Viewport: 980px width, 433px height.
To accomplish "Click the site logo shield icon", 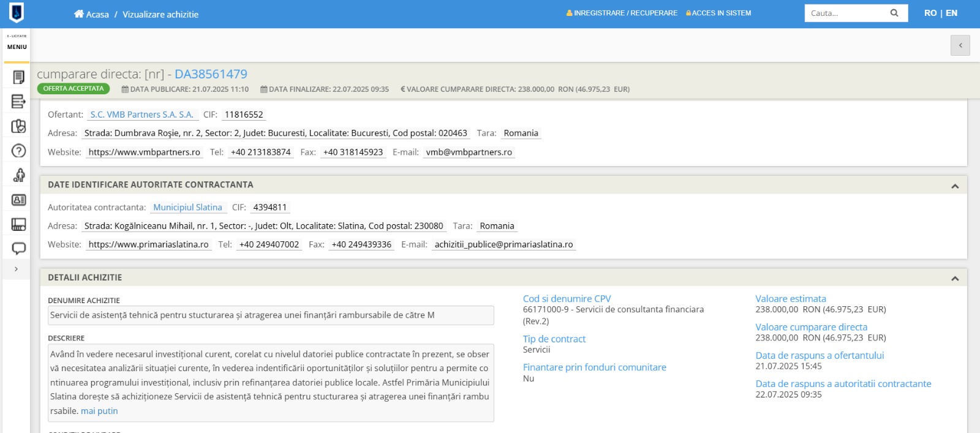I will point(17,12).
